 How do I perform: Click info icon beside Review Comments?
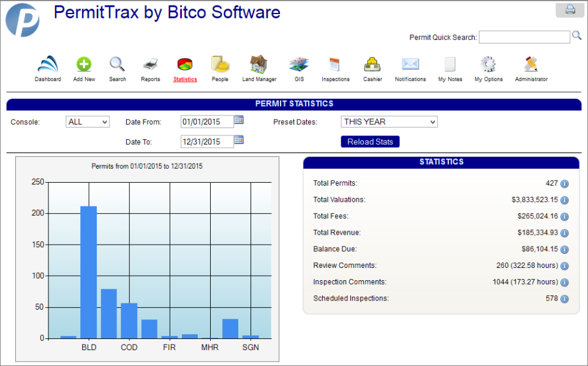(x=564, y=266)
